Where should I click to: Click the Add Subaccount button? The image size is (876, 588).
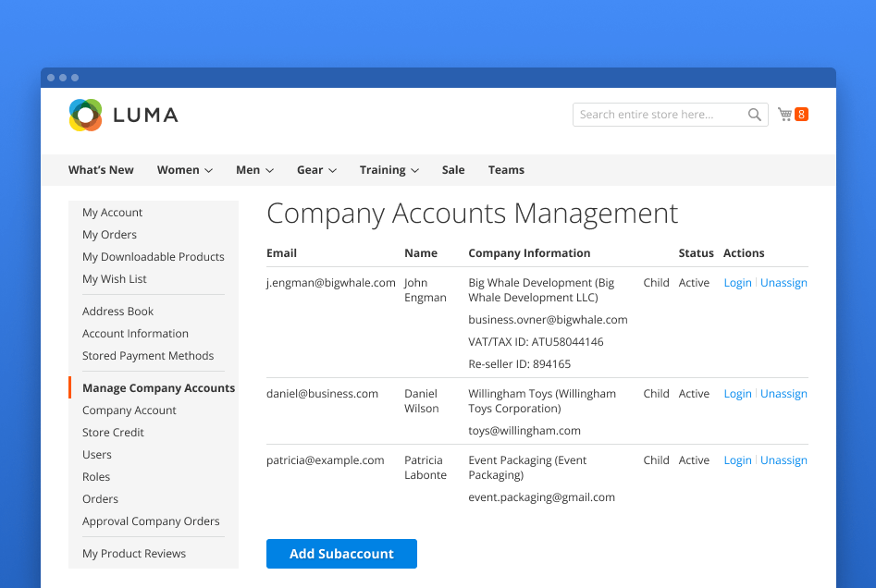point(341,554)
